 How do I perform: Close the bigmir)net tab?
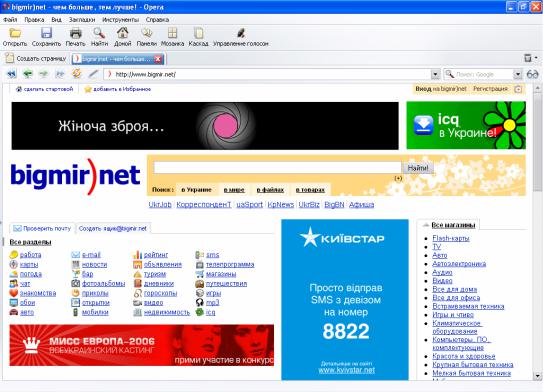pos(158,59)
